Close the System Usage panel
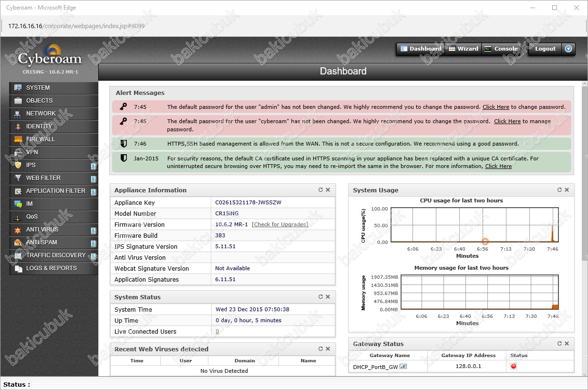The image size is (588, 390). [x=567, y=190]
